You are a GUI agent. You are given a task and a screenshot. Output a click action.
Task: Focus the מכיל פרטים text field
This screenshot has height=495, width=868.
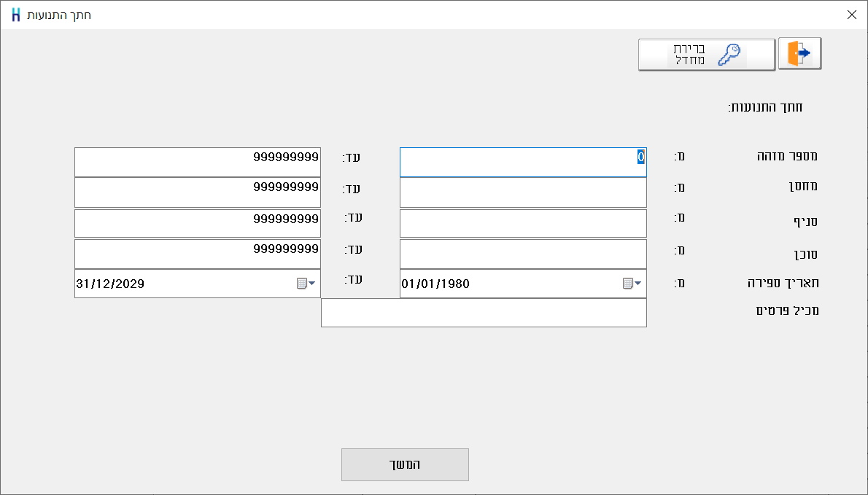tap(484, 313)
